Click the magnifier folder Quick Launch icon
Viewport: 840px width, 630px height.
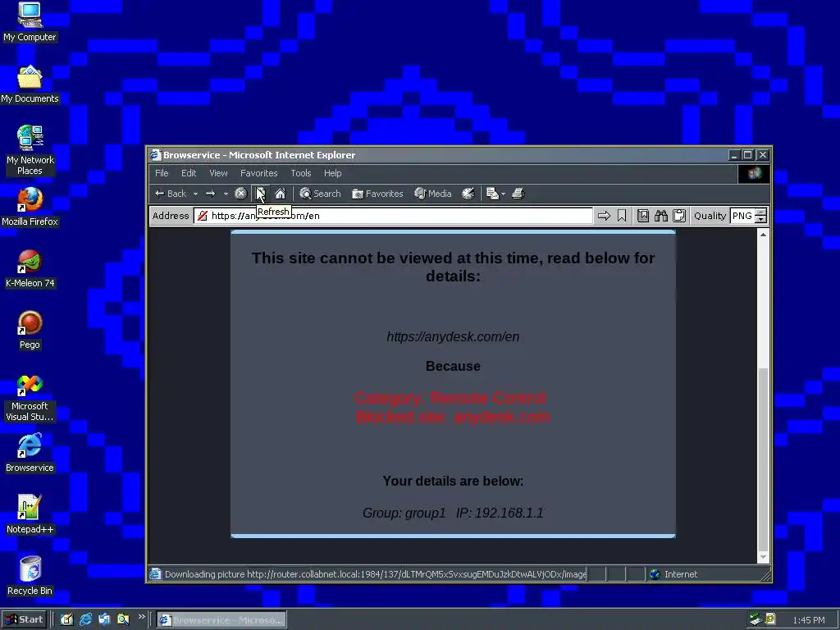[123, 619]
